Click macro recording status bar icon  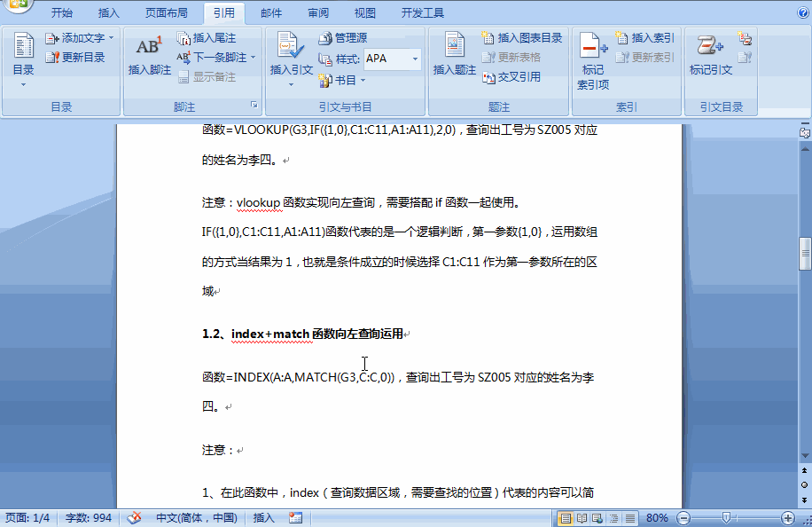(296, 517)
